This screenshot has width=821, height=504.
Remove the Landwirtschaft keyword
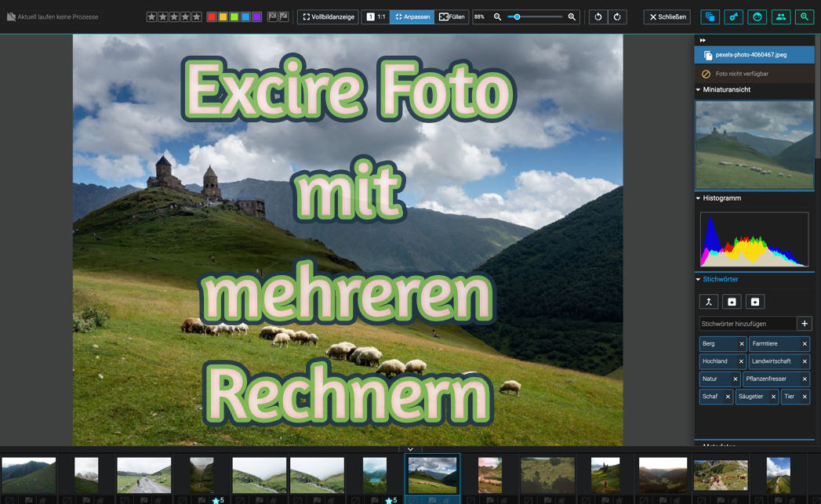[805, 361]
